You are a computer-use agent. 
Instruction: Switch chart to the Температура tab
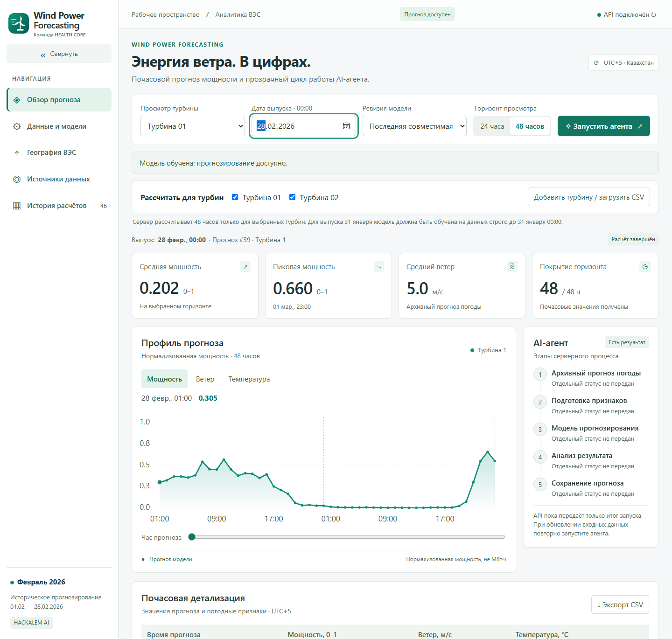249,379
